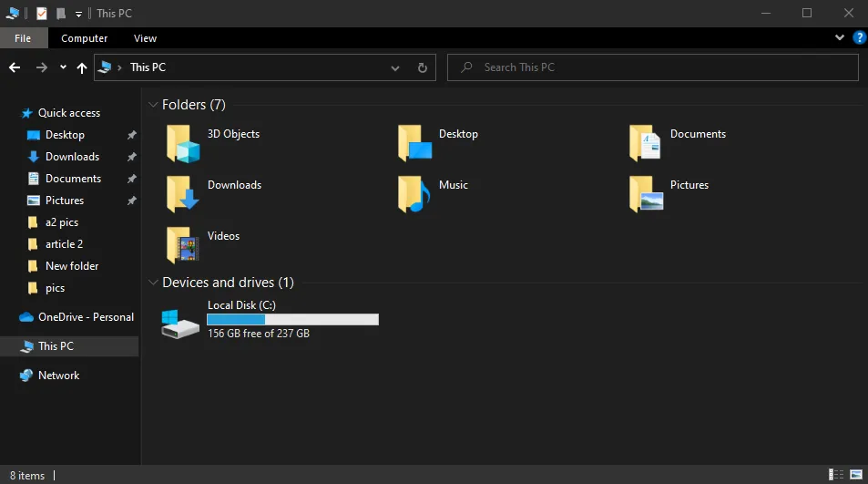
Task: Click the OneDrive cloud icon in sidebar
Action: coord(26,317)
